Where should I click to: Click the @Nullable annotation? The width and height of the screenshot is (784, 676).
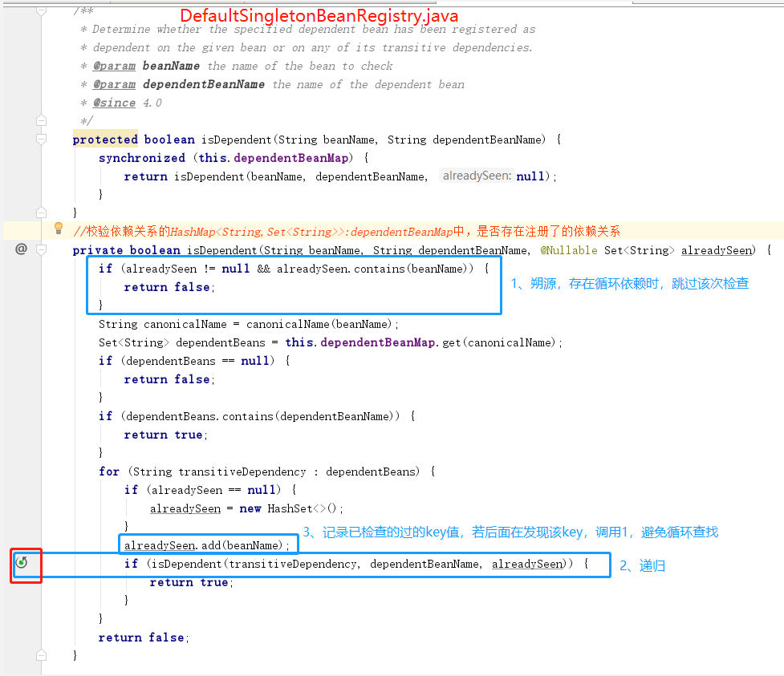(x=568, y=250)
